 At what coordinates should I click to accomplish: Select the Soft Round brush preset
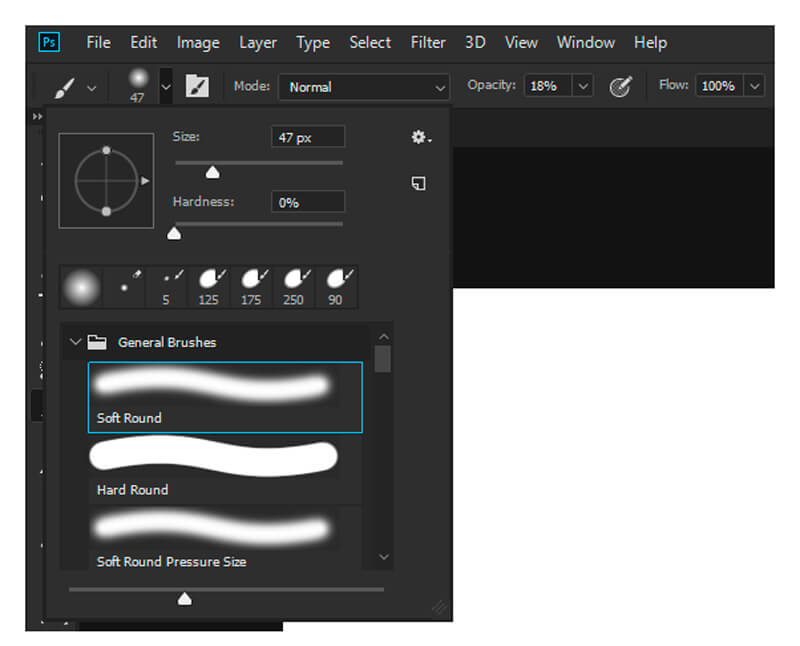tap(225, 397)
